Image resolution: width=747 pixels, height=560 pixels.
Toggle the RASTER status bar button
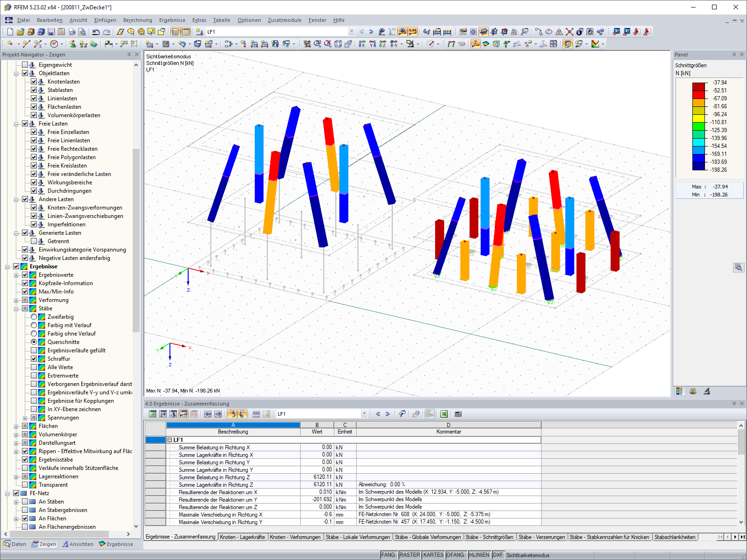(409, 555)
